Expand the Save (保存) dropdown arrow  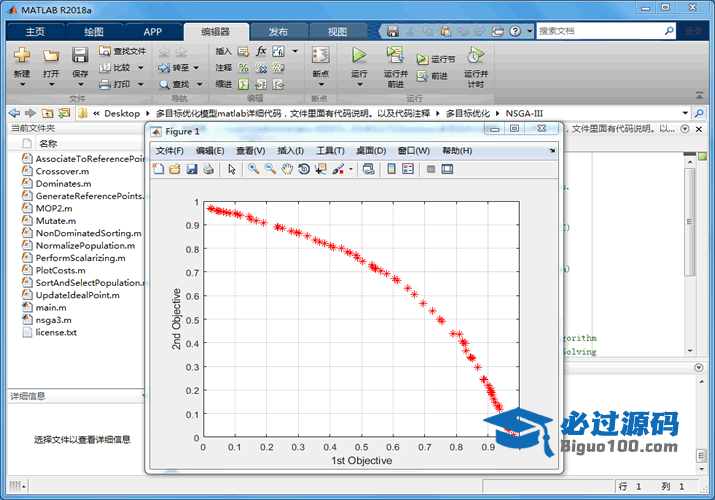pyautogui.click(x=80, y=84)
